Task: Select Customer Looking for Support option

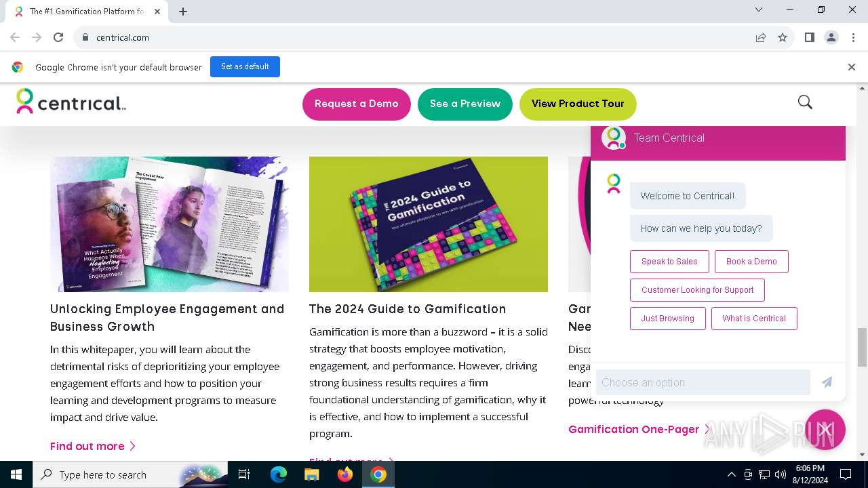Action: 697,290
